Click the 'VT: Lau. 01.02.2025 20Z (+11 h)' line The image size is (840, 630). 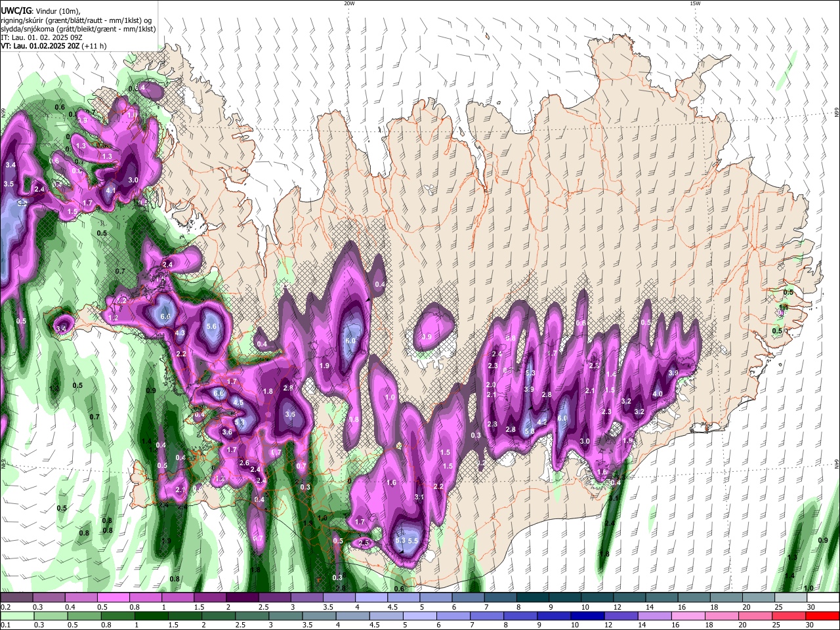pyautogui.click(x=53, y=46)
